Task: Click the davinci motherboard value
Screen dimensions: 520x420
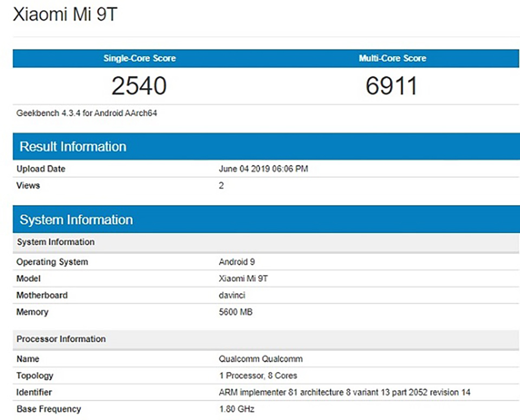Action: pos(232,295)
